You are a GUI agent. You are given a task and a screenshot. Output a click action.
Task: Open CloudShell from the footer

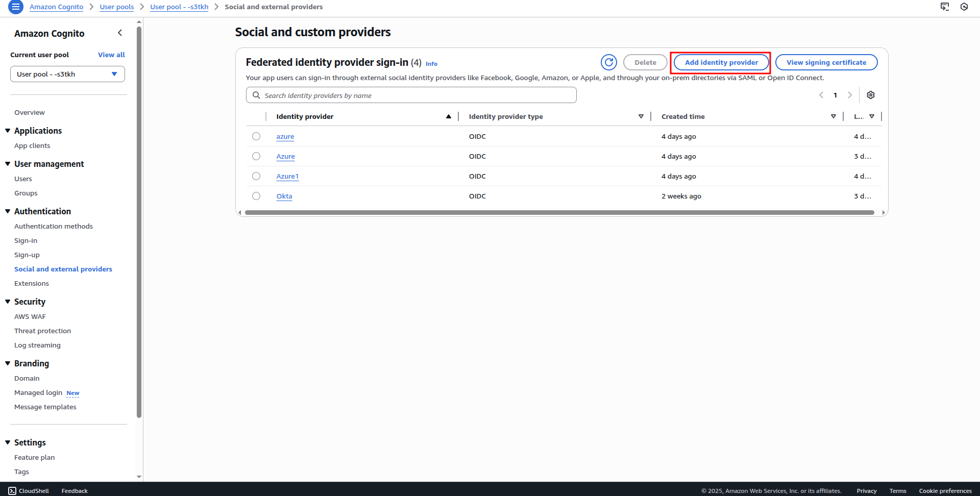pyautogui.click(x=29, y=491)
